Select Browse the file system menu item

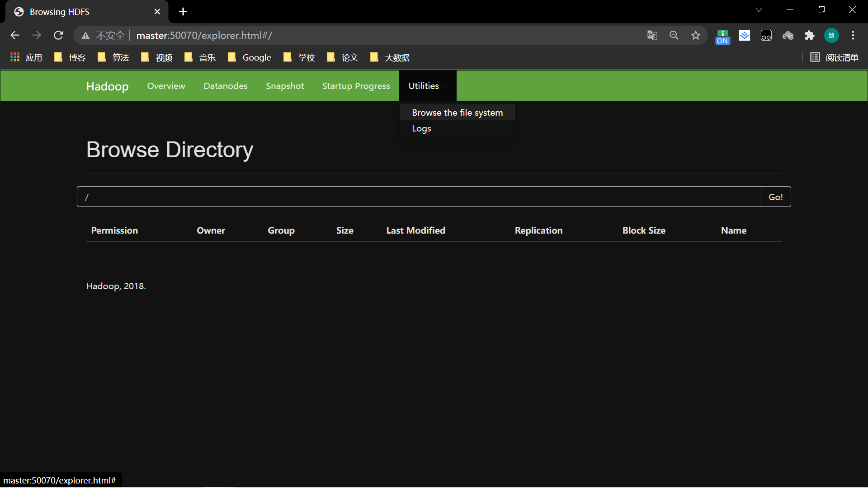pos(457,113)
